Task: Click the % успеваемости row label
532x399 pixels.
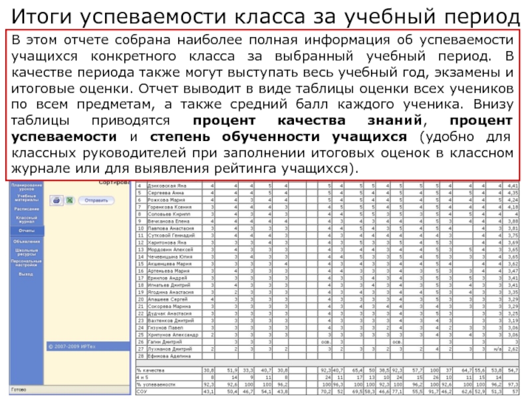Action: click(156, 384)
